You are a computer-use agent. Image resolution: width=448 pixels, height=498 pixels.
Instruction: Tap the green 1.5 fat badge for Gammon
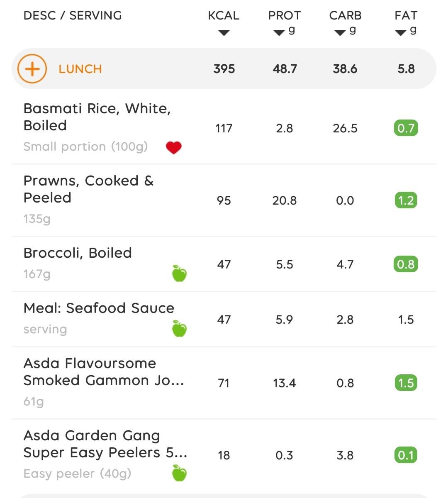click(x=406, y=383)
